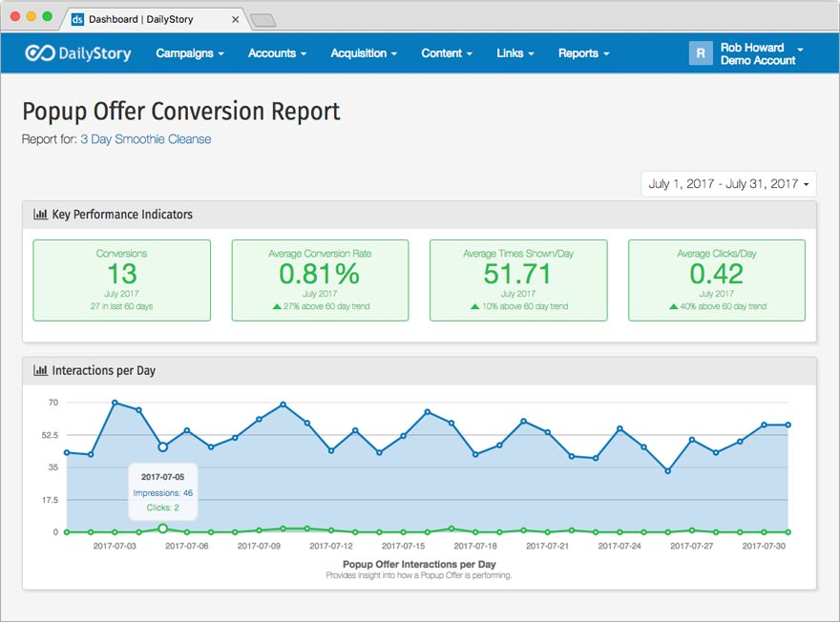Click the bar chart icon beside Key Performance Indicators
The width and height of the screenshot is (840, 622).
click(x=40, y=215)
